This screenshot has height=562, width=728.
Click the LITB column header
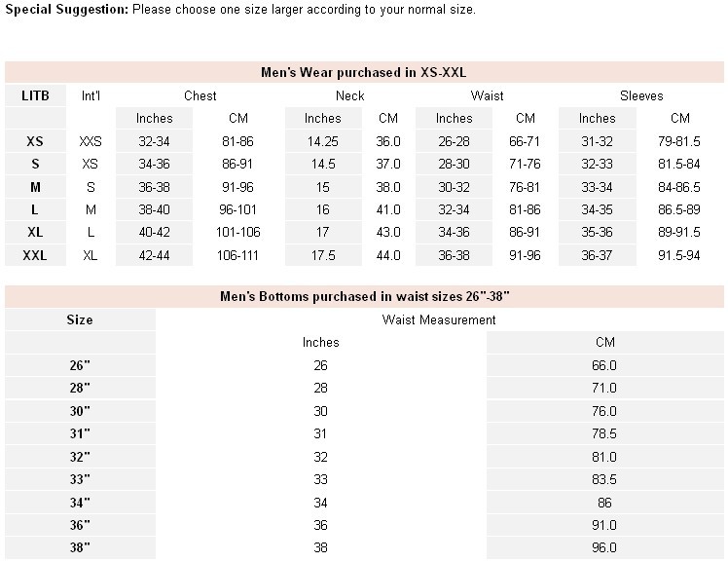[x=35, y=95]
